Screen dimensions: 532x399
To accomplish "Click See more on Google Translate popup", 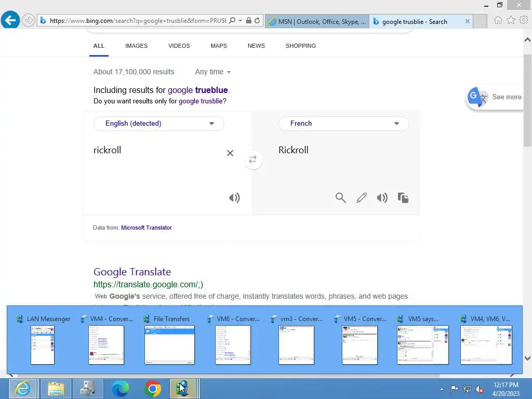I will (507, 97).
